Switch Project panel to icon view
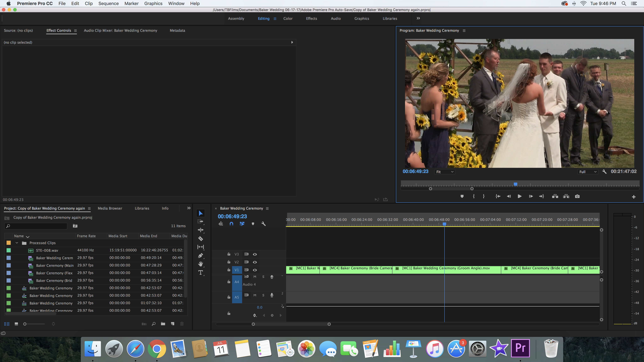The height and width of the screenshot is (362, 644). point(16,324)
